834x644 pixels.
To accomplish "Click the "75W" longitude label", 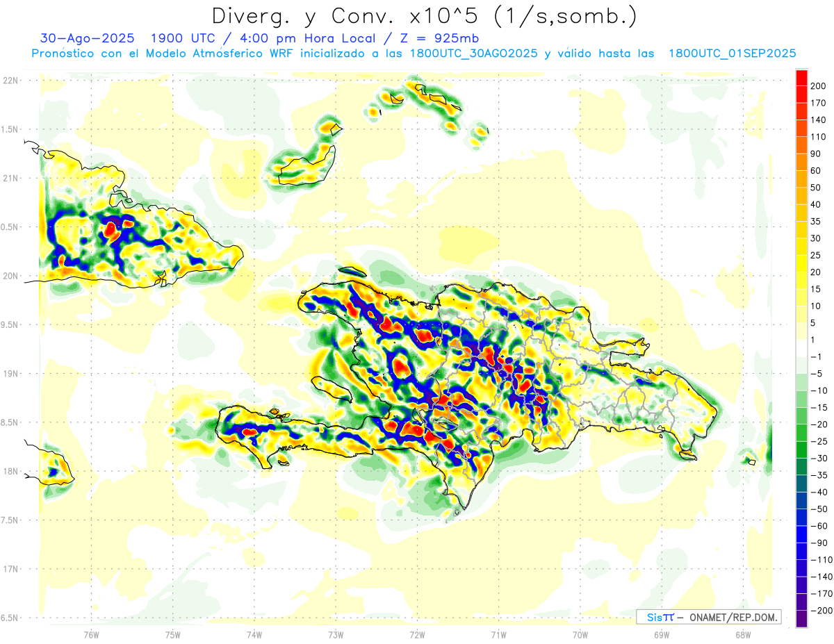I will click(x=173, y=634).
